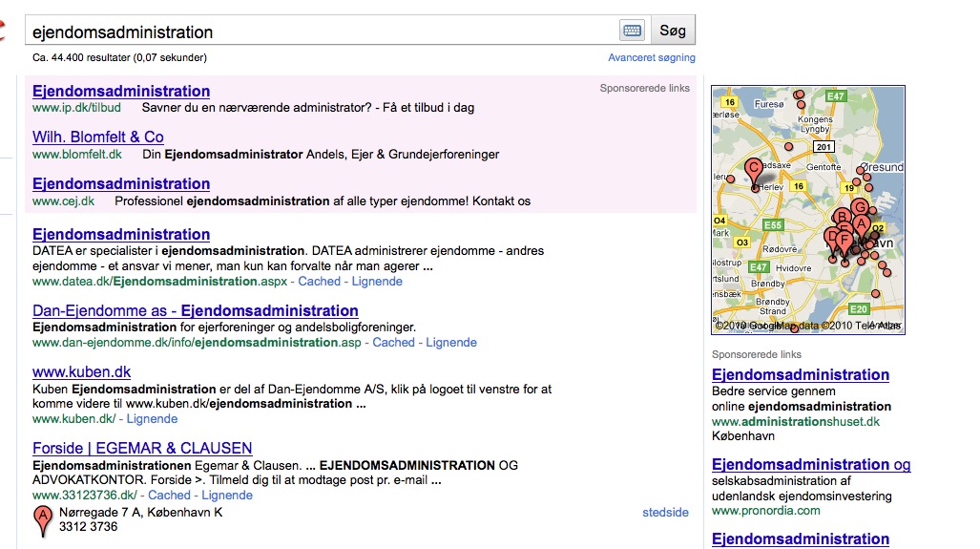
Task: Open Lignende link for 33123736.dk result
Action: tap(227, 496)
